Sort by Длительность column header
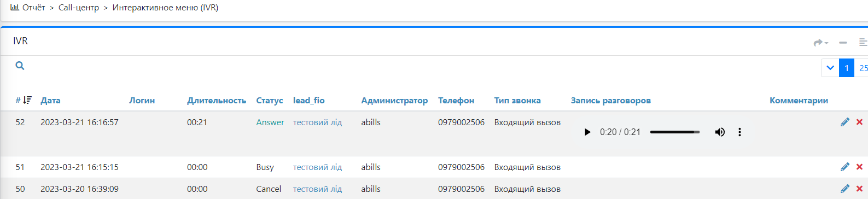This screenshot has height=199, width=868. (x=217, y=100)
